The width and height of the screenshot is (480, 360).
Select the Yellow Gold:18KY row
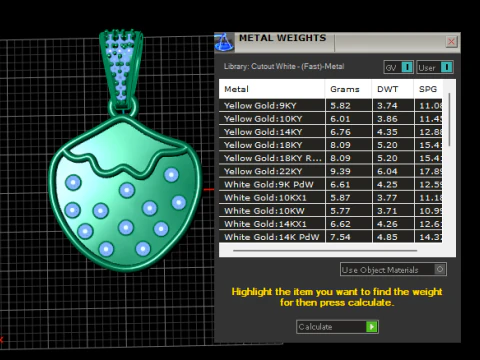[331, 145]
